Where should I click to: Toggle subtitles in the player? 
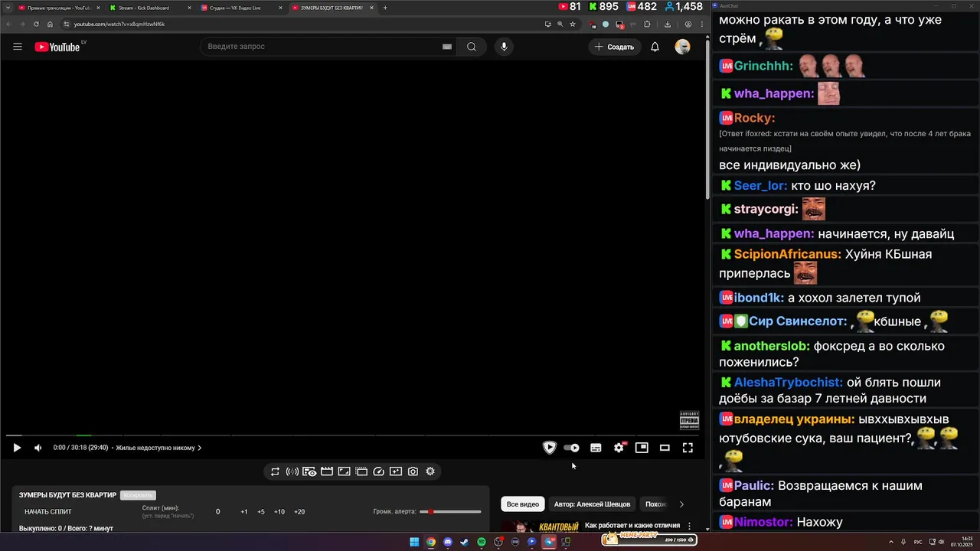596,448
